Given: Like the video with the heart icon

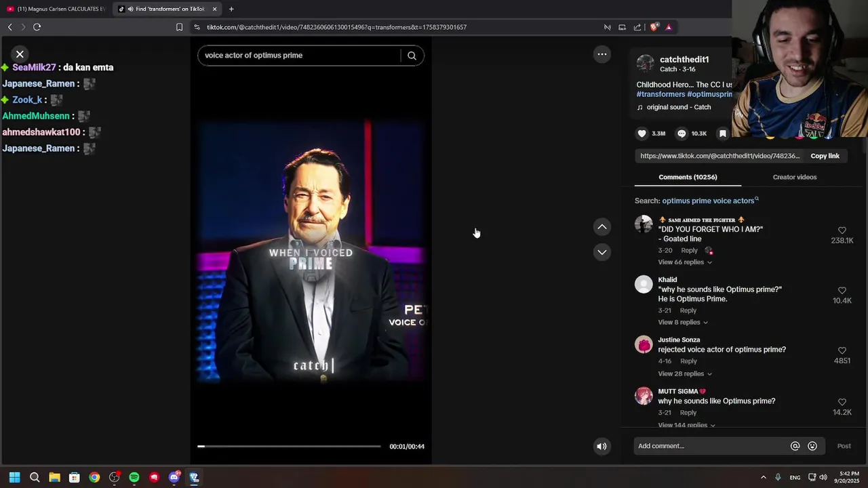Looking at the screenshot, I should click(642, 134).
